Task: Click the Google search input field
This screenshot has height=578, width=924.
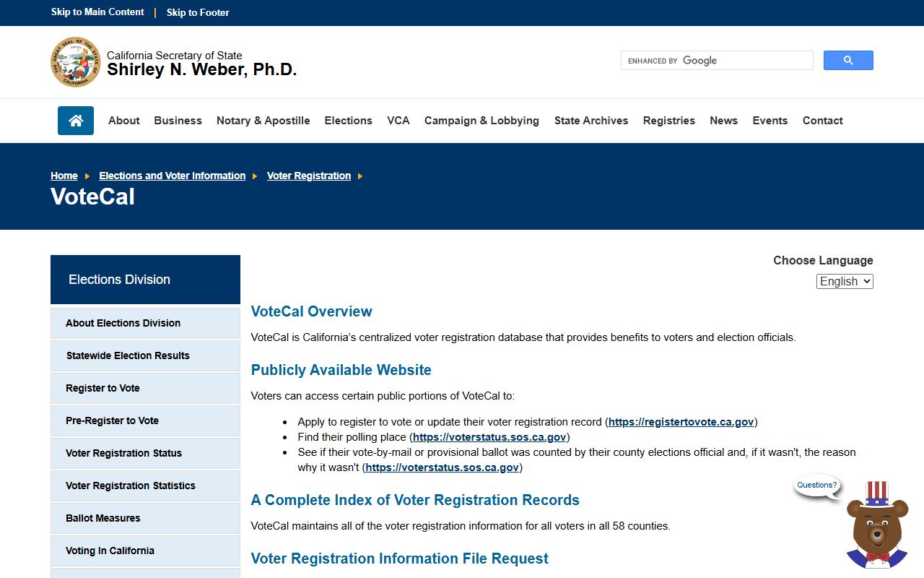Action: 717,61
